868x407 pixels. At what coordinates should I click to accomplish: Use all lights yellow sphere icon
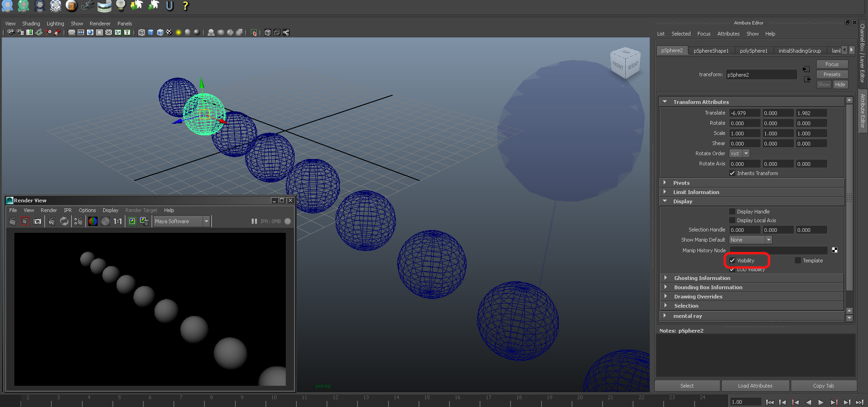[x=179, y=32]
